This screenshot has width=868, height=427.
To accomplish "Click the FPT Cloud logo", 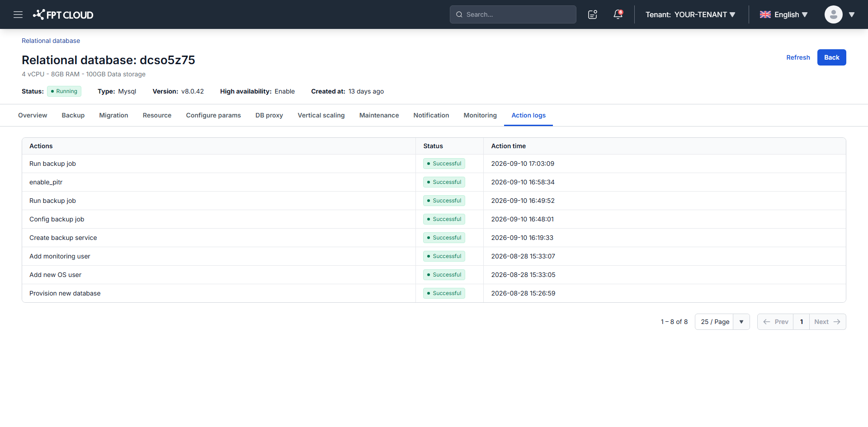I will pos(63,14).
